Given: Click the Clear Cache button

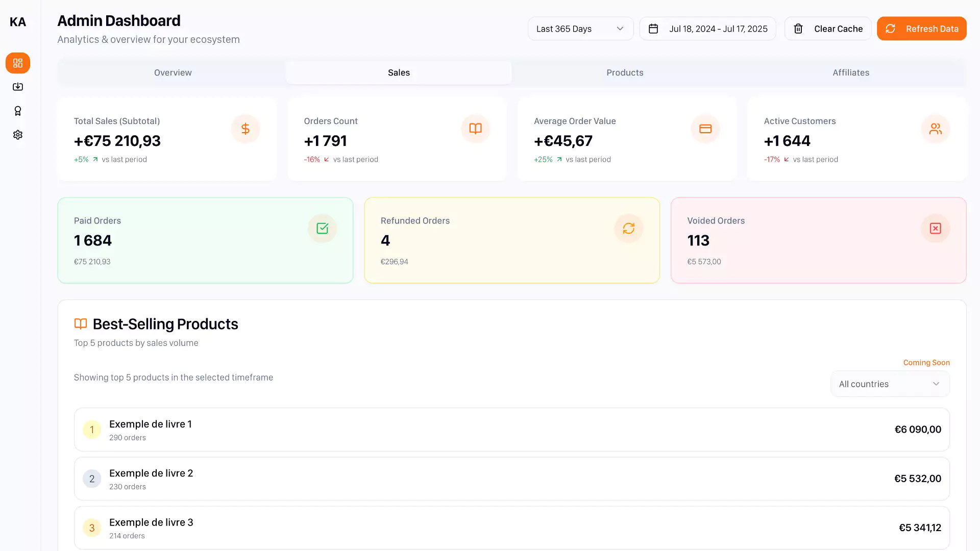Looking at the screenshot, I should click(828, 29).
